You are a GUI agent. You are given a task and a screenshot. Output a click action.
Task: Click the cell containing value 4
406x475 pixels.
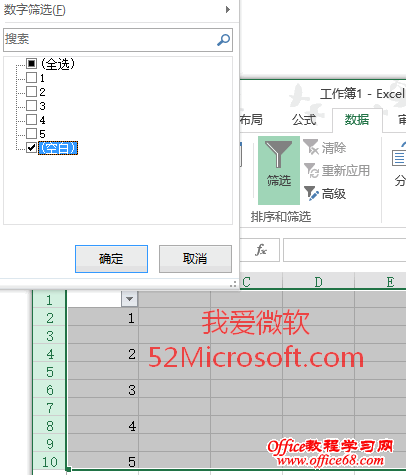pos(103,425)
